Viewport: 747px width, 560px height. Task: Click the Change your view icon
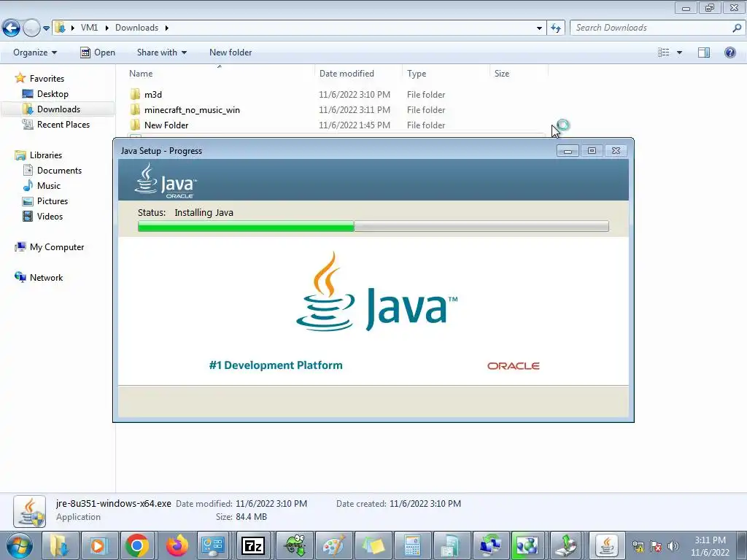point(664,52)
